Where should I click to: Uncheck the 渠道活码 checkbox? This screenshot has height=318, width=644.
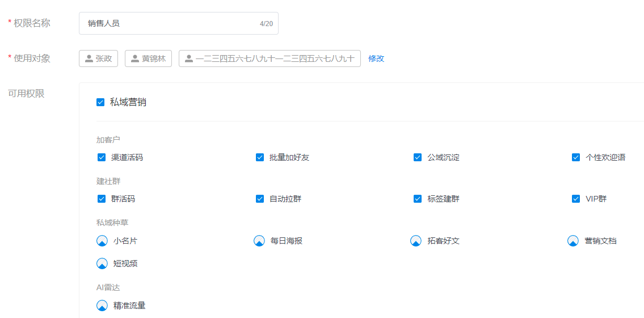[102, 157]
